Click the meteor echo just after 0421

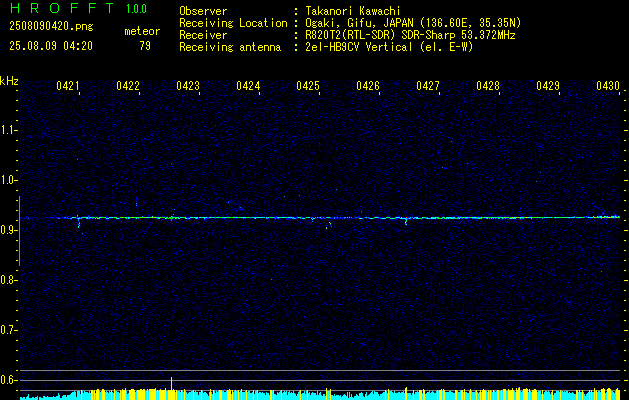click(x=79, y=221)
